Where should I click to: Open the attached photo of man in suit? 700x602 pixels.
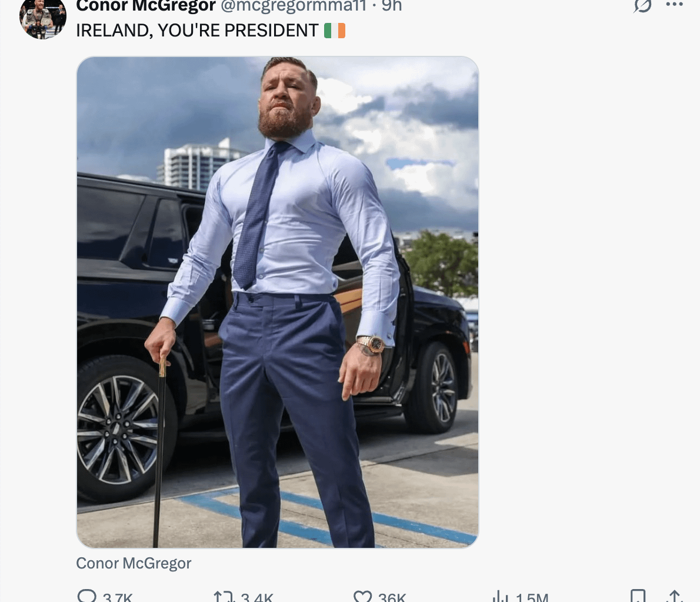click(x=277, y=302)
